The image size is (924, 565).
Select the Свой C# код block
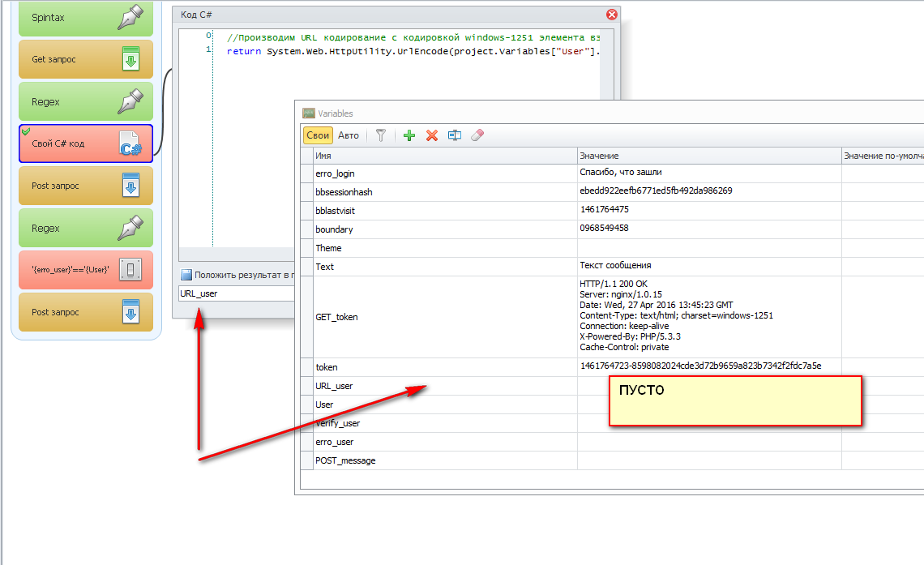(85, 143)
